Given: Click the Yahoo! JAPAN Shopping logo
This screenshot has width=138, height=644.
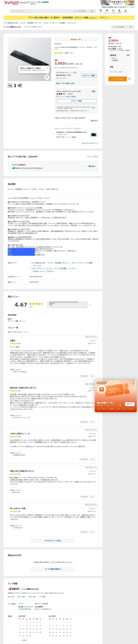Looking at the screenshot, I should coord(17,3).
